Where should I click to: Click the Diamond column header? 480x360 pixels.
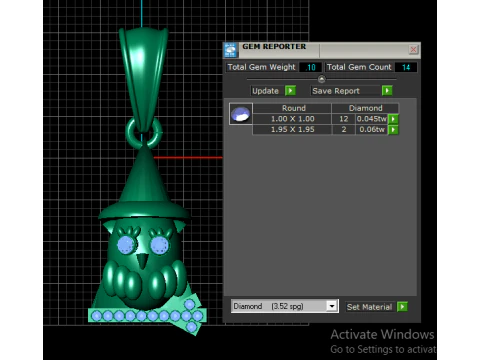click(365, 108)
